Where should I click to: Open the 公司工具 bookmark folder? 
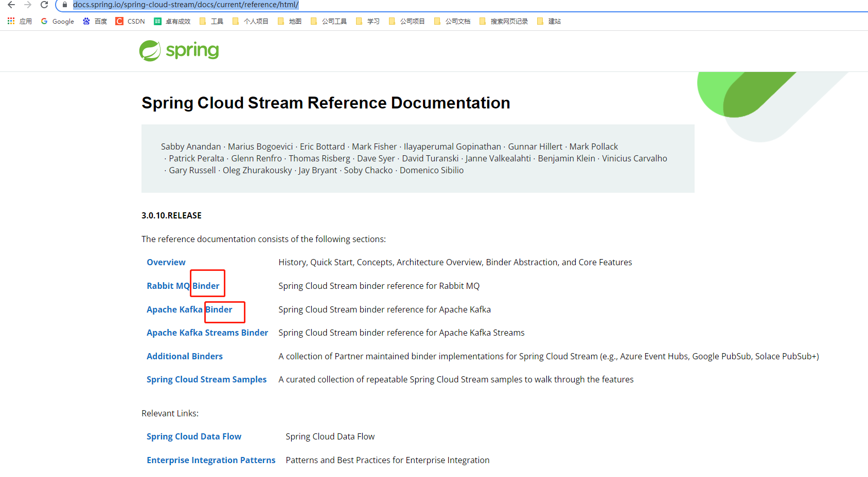(328, 21)
